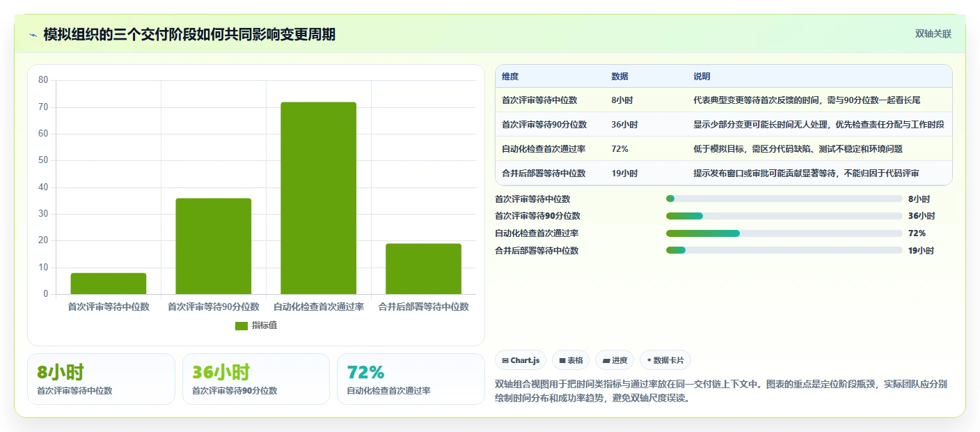Click description starting 显示少部分变更可能长时间
Image resolution: width=980 pixels, height=432 pixels.
(x=819, y=125)
